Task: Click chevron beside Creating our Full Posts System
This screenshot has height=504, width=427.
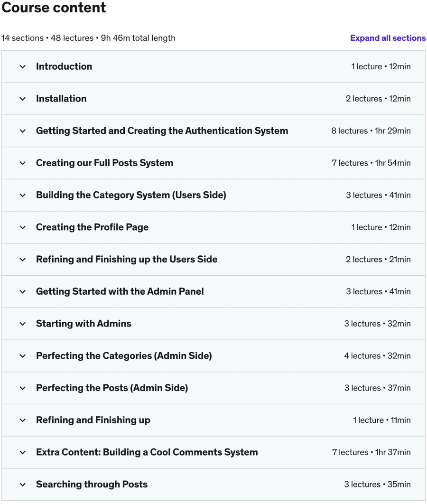Action: [x=22, y=163]
